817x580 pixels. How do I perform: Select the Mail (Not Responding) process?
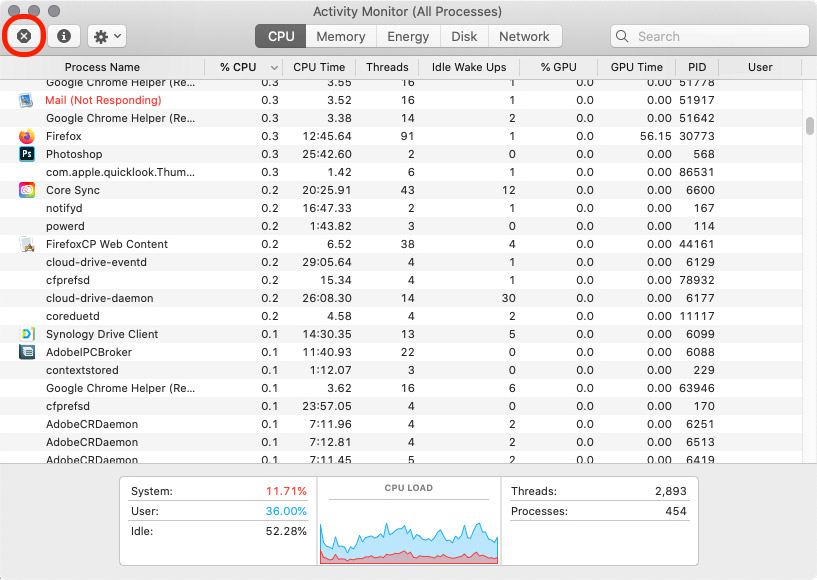point(103,100)
